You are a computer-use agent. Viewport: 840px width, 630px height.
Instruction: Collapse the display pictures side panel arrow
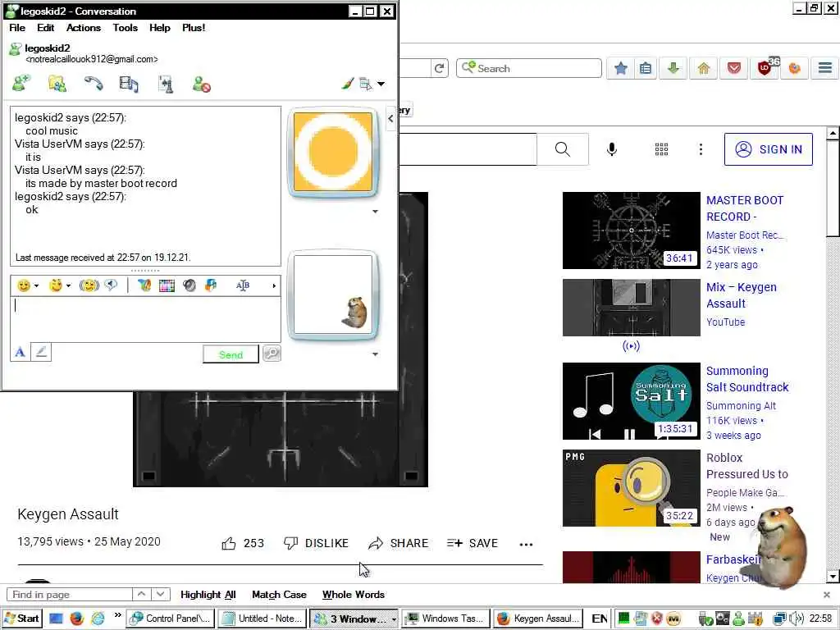click(390, 119)
